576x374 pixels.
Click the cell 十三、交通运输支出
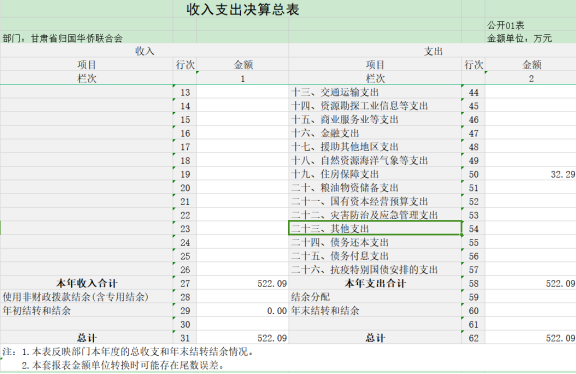click(x=375, y=92)
